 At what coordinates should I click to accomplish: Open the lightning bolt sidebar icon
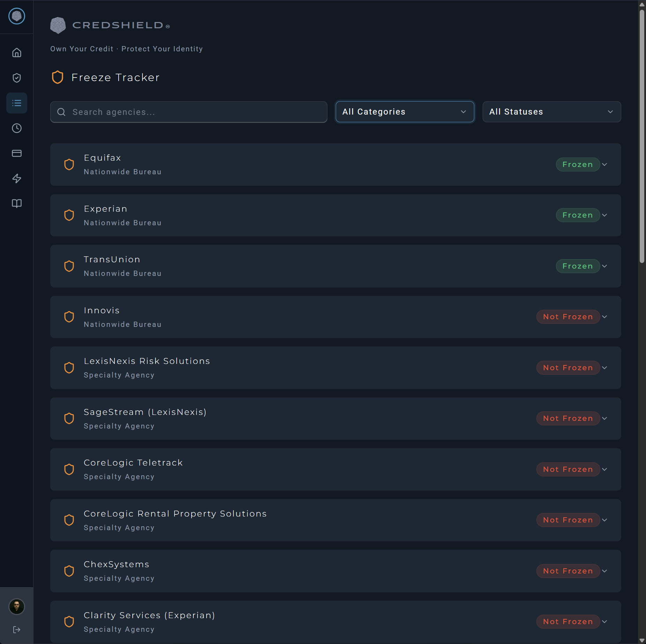pyautogui.click(x=17, y=178)
